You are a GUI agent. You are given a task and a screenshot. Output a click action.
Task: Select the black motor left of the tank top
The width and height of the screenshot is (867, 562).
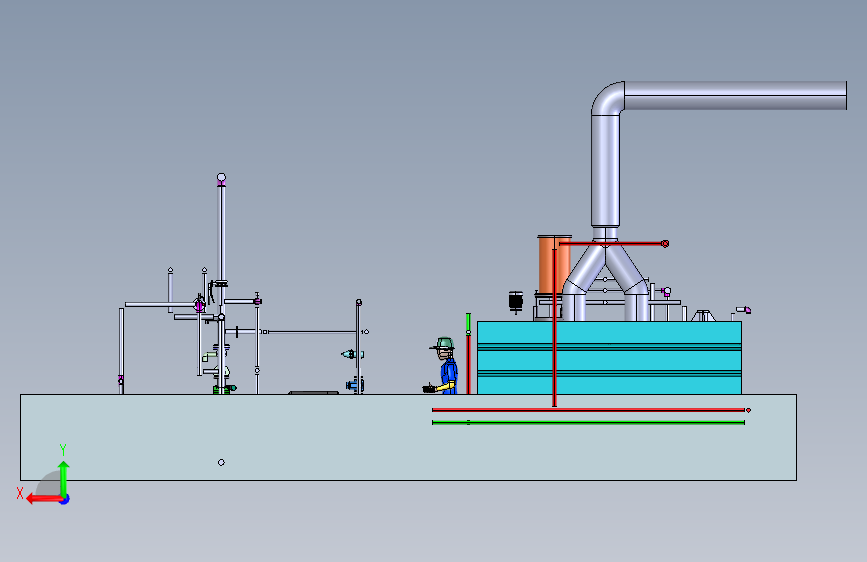pos(516,301)
